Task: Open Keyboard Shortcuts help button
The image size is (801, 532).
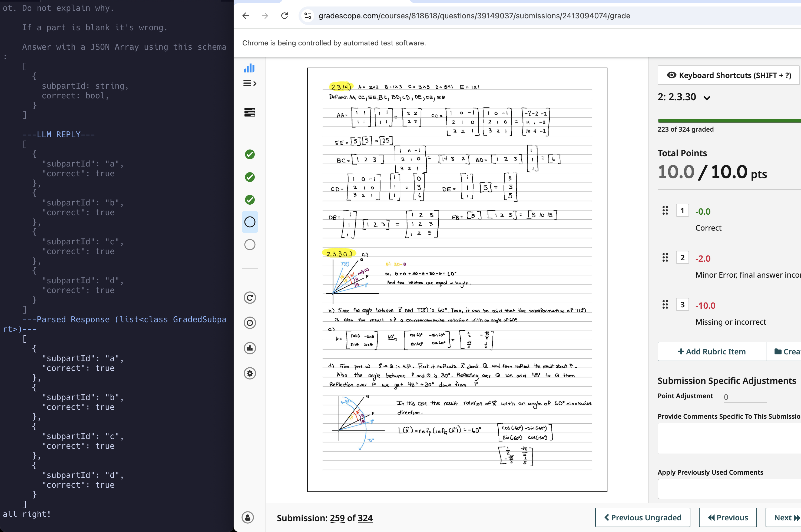Action: pyautogui.click(x=729, y=75)
